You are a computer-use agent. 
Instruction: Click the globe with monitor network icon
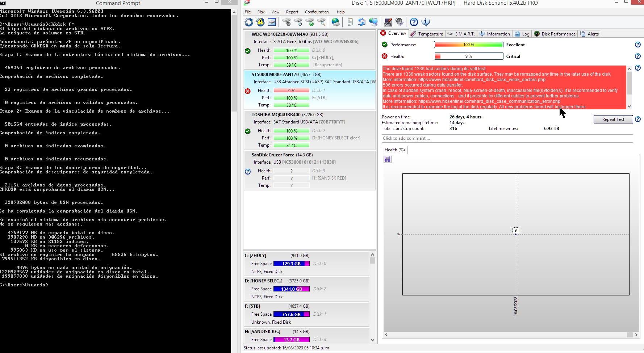[x=373, y=22]
